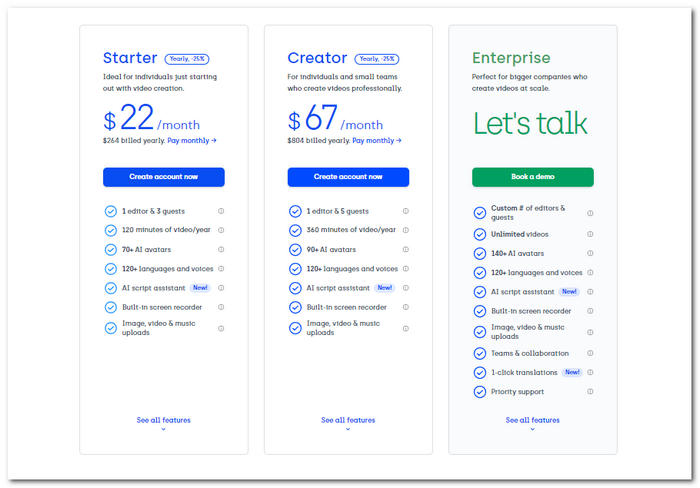Expand 'See all features' under Creator plan
This screenshot has width=700, height=488.
pyautogui.click(x=348, y=422)
